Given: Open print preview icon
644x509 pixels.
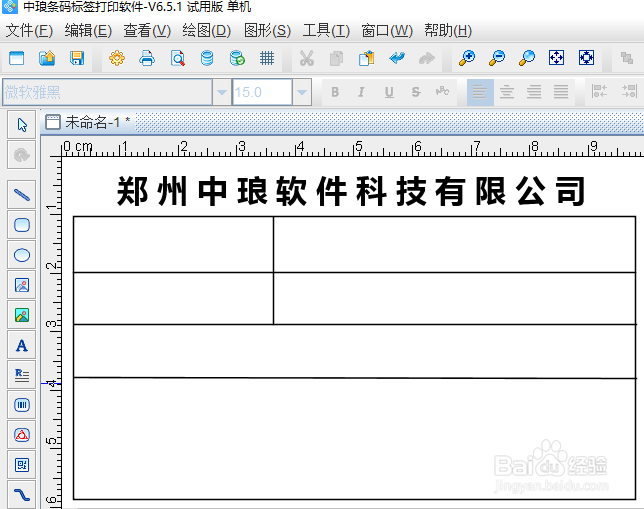Looking at the screenshot, I should coord(177,58).
